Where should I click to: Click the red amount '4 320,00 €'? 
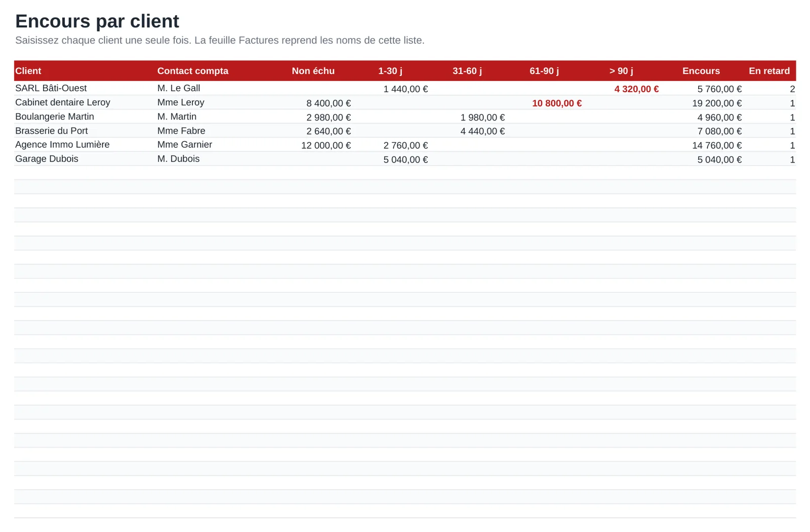click(636, 89)
